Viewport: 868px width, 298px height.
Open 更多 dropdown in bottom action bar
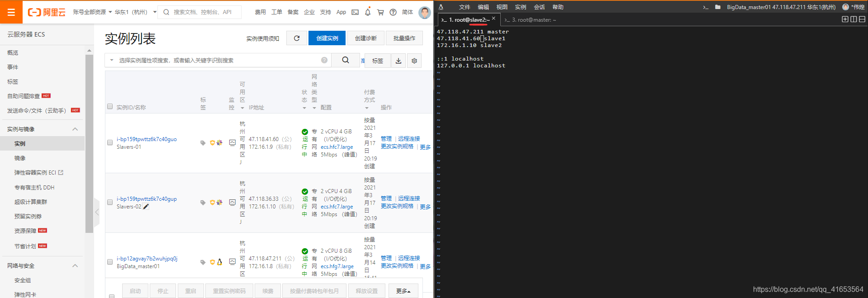tap(403, 291)
